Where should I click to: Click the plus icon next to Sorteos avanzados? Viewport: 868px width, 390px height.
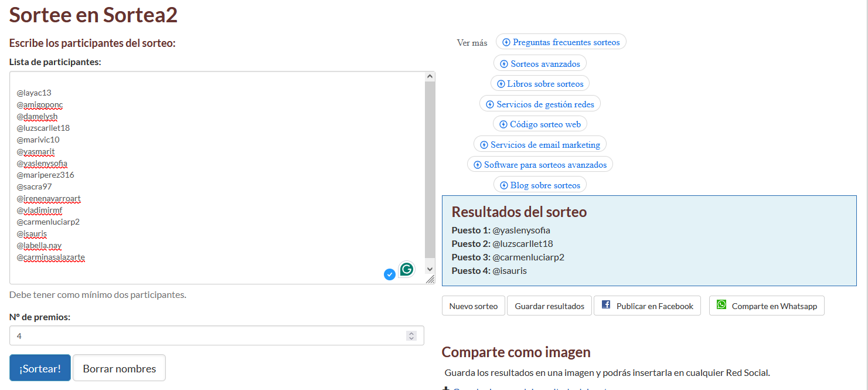503,63
